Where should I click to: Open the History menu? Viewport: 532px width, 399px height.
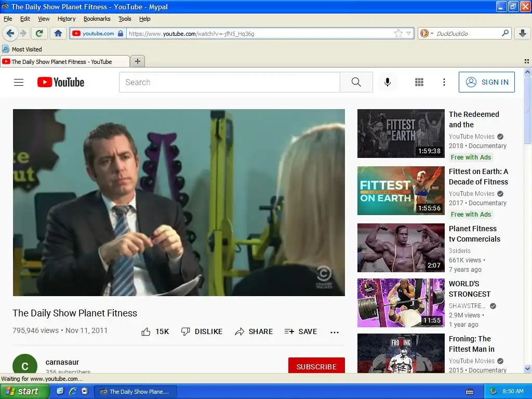pos(66,19)
